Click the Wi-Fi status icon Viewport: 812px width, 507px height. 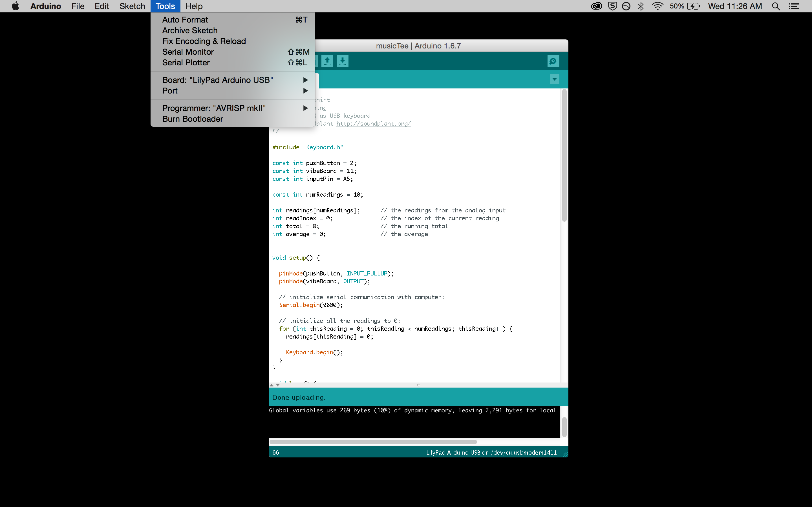pos(657,6)
